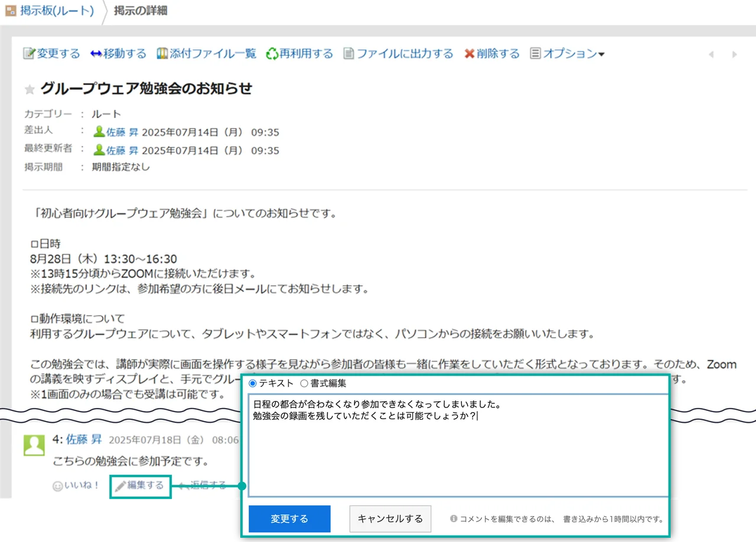Click the 移動する arrows icon
Image resolution: width=756 pixels, height=542 pixels.
pos(96,54)
